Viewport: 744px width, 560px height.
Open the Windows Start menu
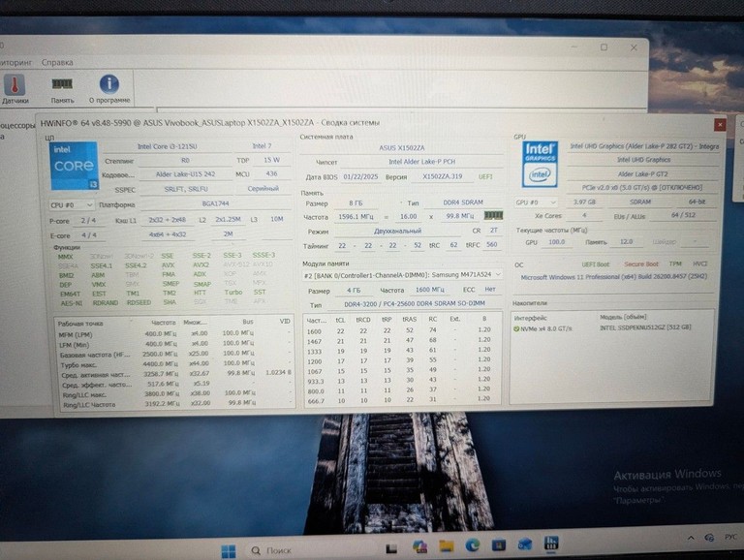pyautogui.click(x=229, y=550)
